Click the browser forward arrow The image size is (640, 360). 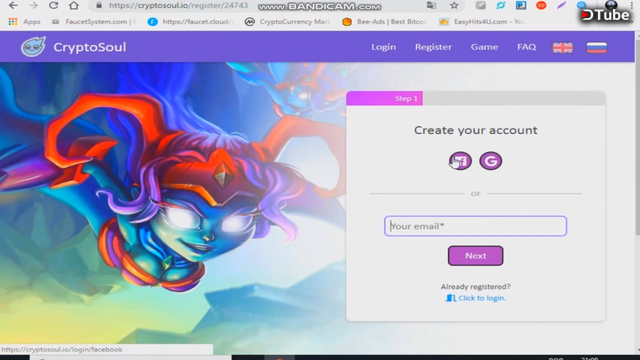tap(33, 6)
